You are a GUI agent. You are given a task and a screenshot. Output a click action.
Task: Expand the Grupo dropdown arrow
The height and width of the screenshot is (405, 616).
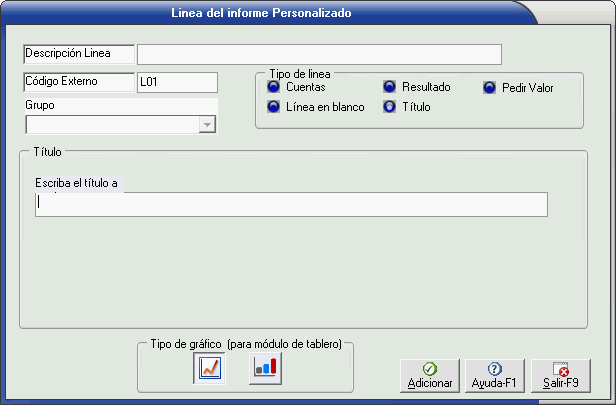207,124
